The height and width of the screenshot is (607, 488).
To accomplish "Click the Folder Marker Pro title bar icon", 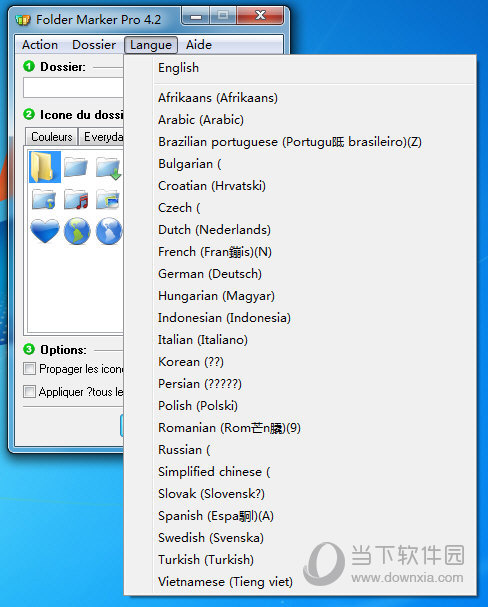I will coord(23,19).
